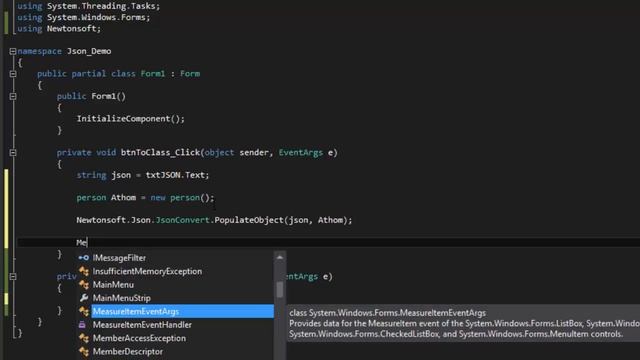Image resolution: width=640 pixels, height=360 pixels.
Task: Select MeasureItemEventArgs in the IntelliSense list
Action: 182,311
